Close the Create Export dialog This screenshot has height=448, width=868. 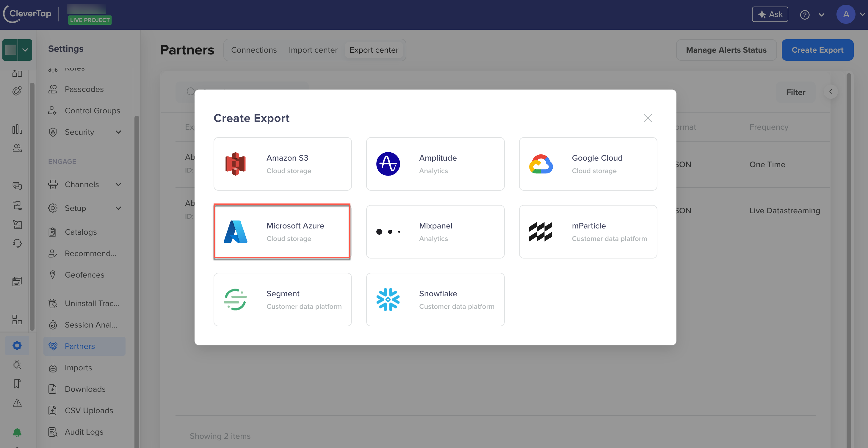(x=648, y=118)
